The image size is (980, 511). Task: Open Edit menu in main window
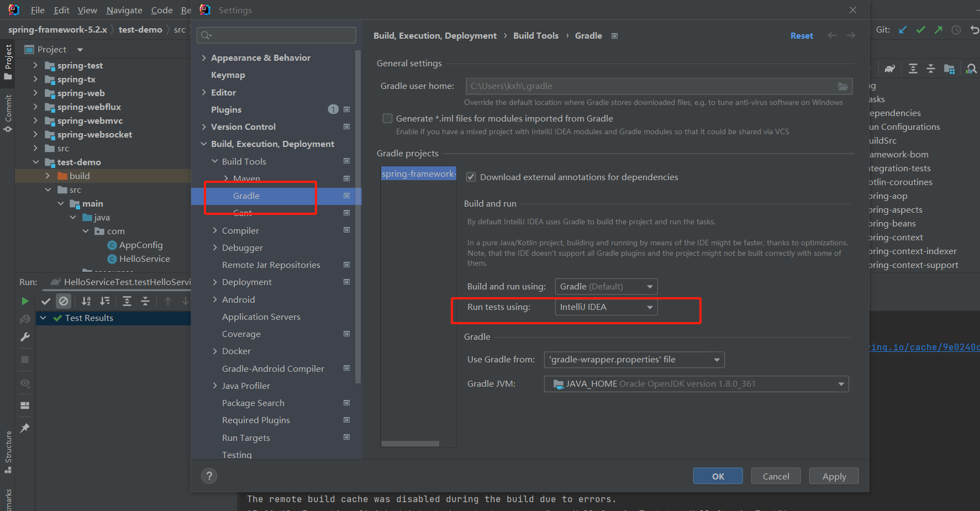pyautogui.click(x=61, y=10)
